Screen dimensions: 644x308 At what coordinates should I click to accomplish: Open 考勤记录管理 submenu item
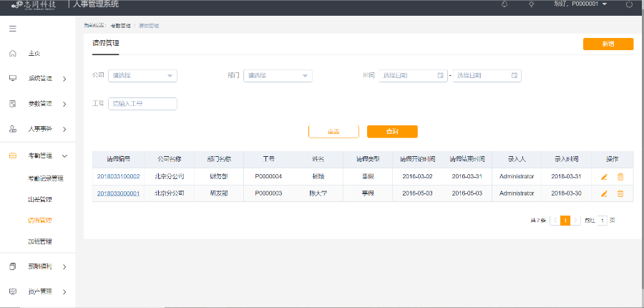point(46,179)
